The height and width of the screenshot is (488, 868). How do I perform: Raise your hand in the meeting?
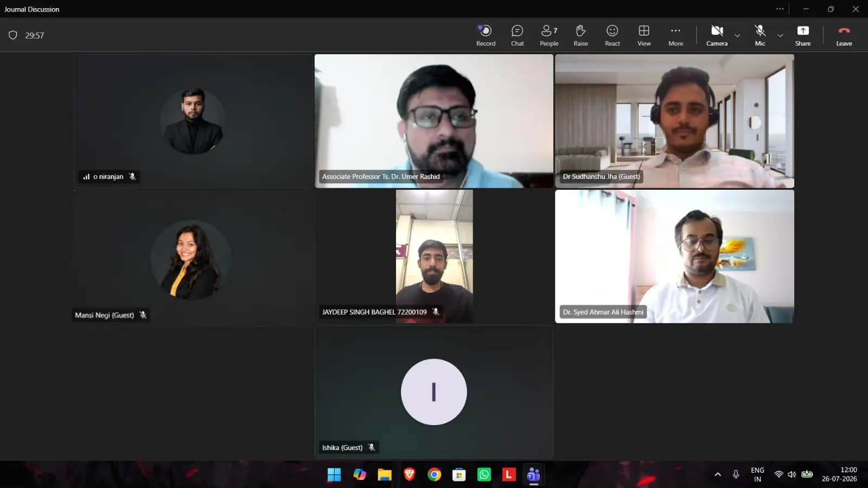(x=580, y=35)
